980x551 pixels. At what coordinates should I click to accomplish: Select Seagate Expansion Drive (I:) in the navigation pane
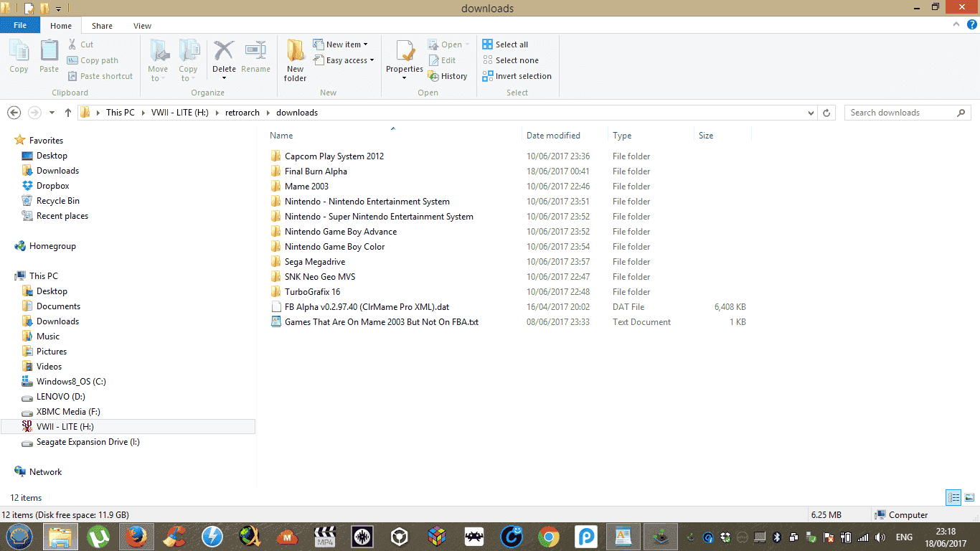point(88,442)
